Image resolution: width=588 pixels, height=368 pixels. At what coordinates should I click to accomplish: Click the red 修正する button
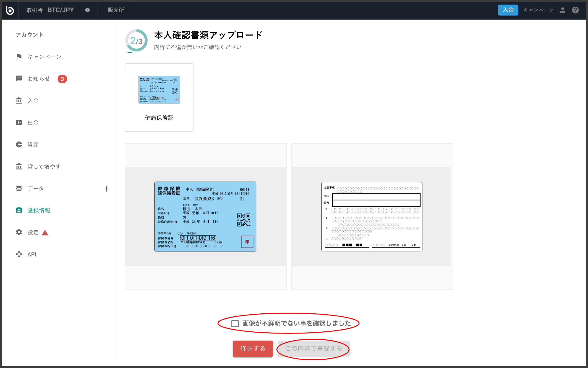(253, 349)
